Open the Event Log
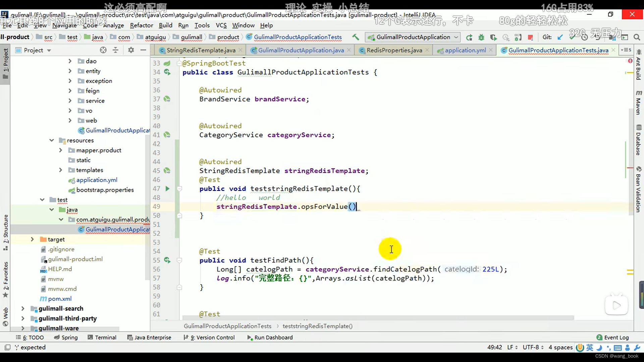The height and width of the screenshot is (362, 644). click(x=612, y=337)
